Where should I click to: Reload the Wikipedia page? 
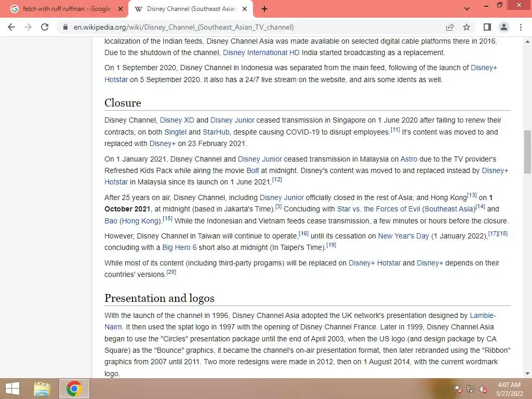(45, 27)
